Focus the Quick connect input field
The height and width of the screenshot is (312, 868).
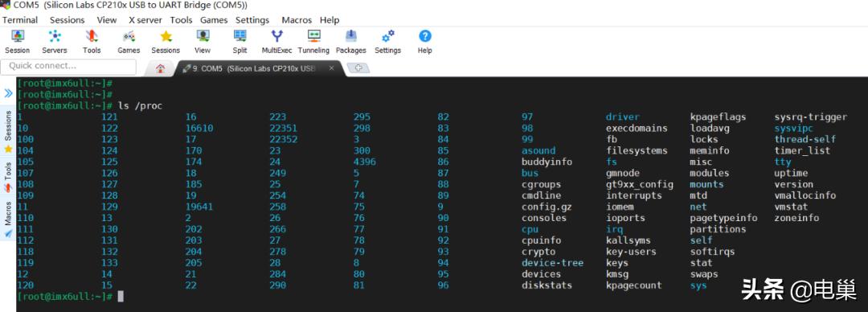tap(68, 67)
